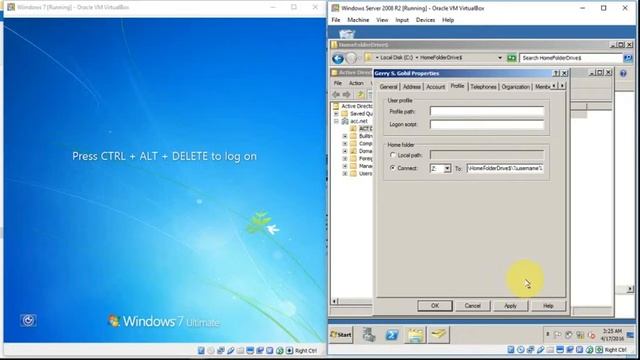Click the home folder To: path field
The width and height of the screenshot is (640, 360).
coord(505,168)
